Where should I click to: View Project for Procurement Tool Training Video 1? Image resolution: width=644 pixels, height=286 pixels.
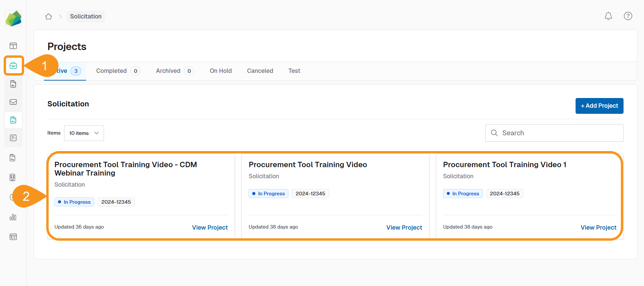(598, 228)
